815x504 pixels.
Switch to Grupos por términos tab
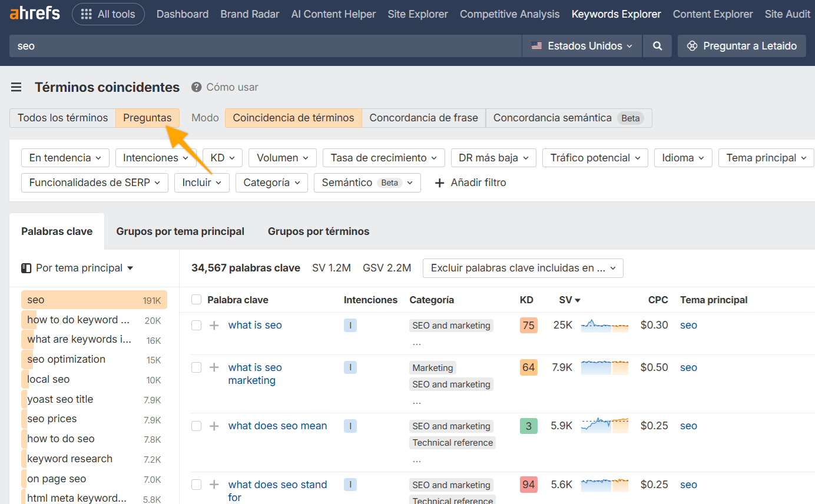pos(319,231)
